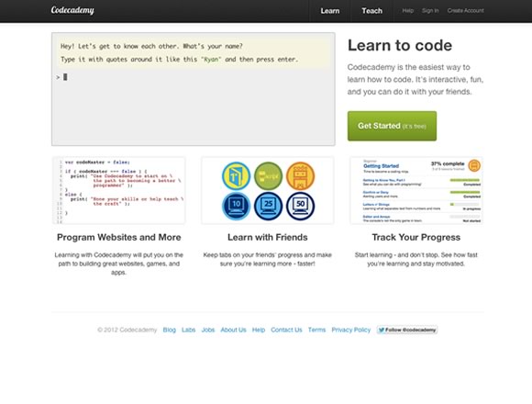
Task: Open the Blog link in footer
Action: (x=170, y=330)
